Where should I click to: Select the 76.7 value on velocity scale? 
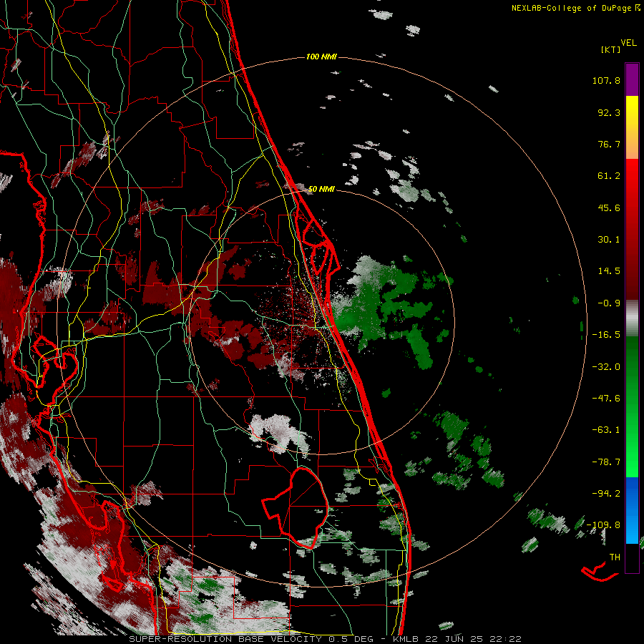click(x=609, y=144)
